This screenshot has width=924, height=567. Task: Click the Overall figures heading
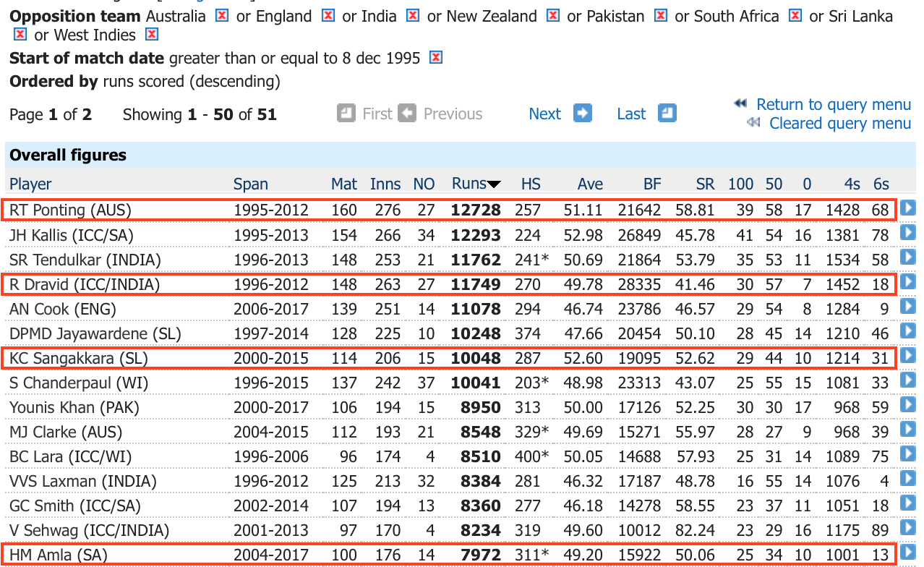[68, 155]
